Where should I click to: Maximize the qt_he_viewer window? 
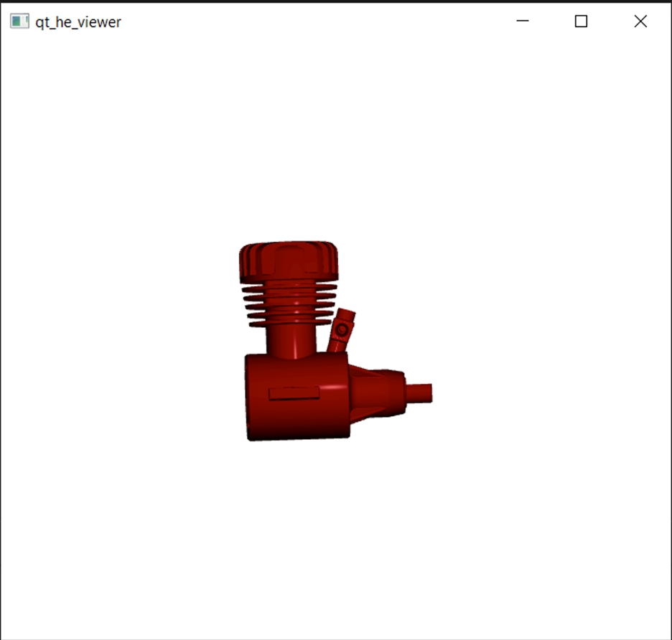coord(581,21)
